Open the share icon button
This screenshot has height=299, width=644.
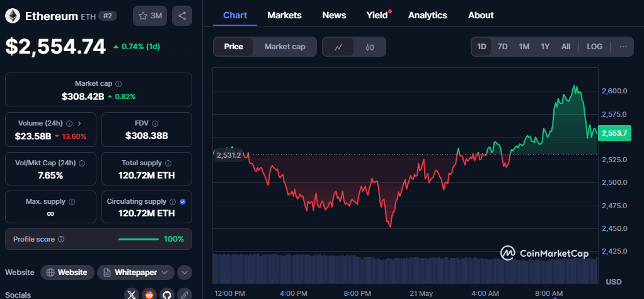point(182,16)
